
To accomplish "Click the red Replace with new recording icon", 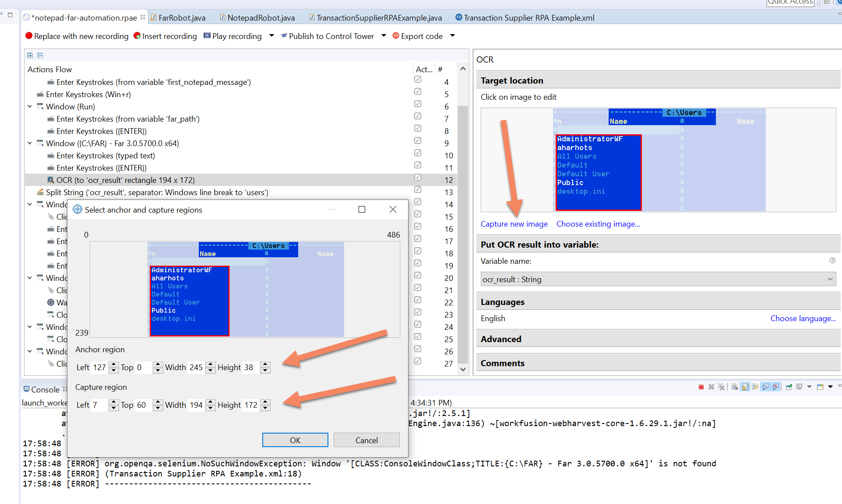I will point(29,36).
